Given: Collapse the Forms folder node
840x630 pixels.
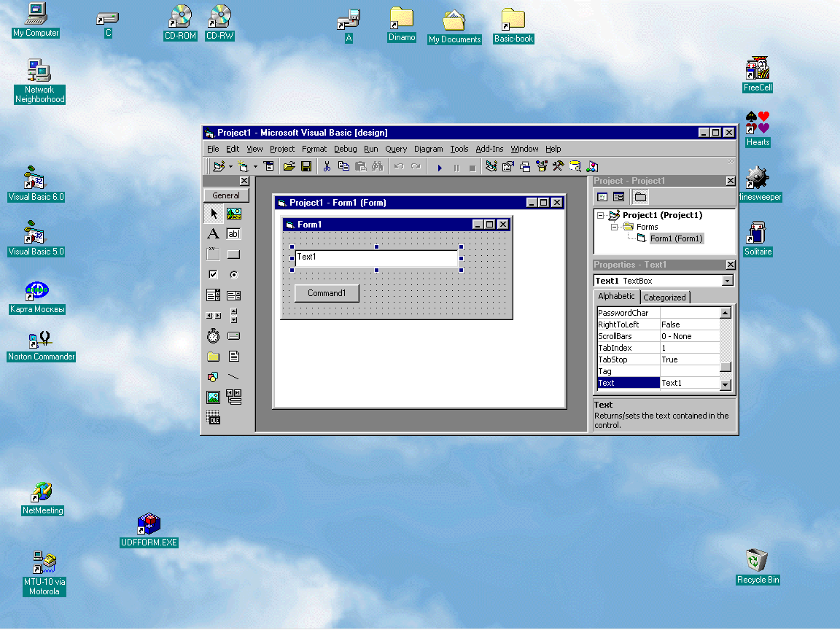Looking at the screenshot, I should (x=615, y=227).
